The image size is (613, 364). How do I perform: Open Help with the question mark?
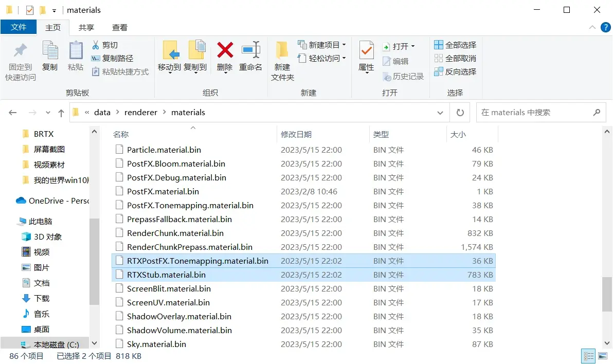point(606,27)
